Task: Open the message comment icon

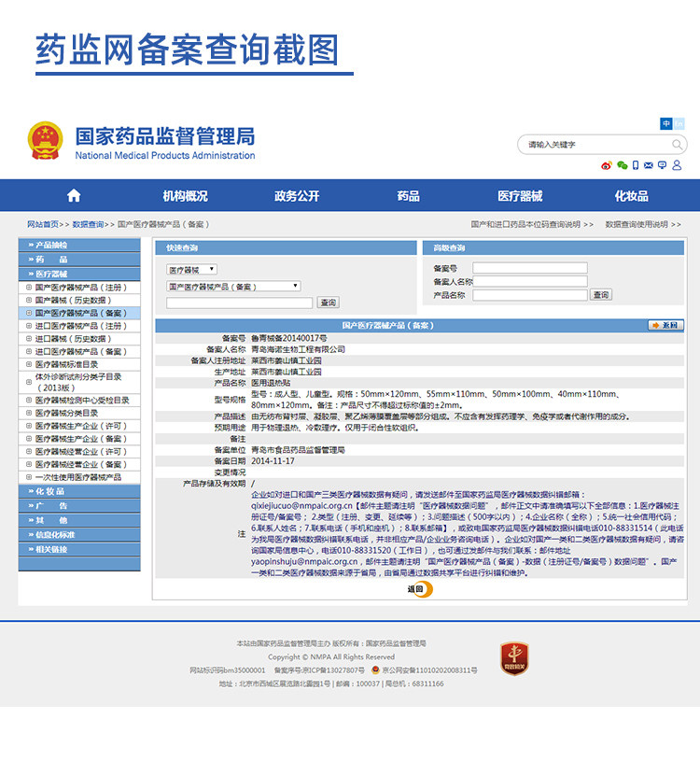Action: pyautogui.click(x=662, y=165)
